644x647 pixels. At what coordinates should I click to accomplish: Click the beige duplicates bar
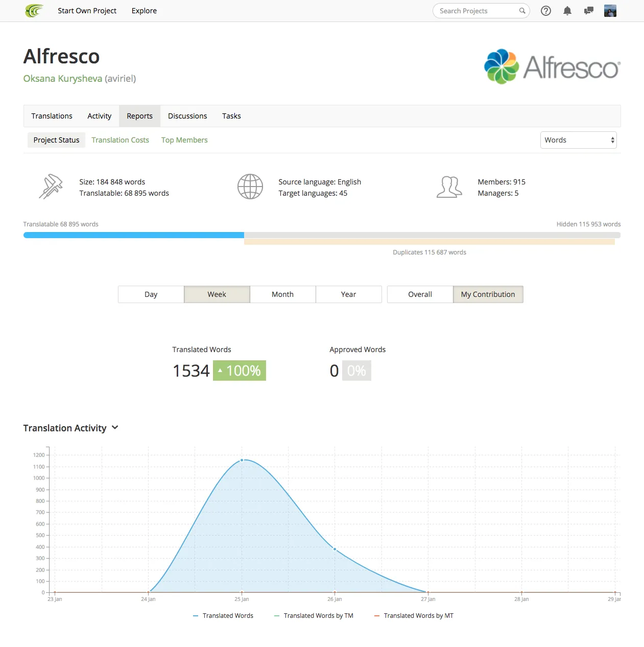click(x=430, y=242)
